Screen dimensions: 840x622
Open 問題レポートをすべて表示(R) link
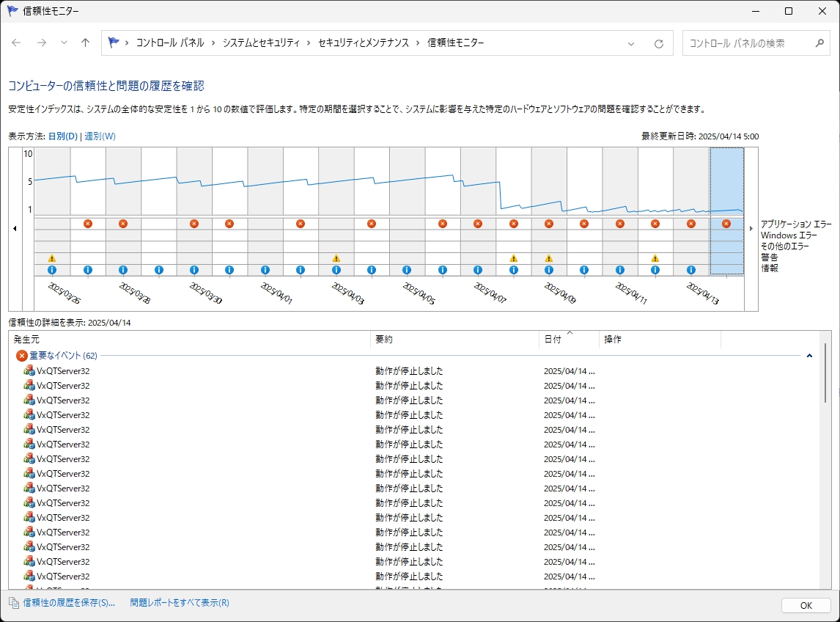tap(180, 603)
